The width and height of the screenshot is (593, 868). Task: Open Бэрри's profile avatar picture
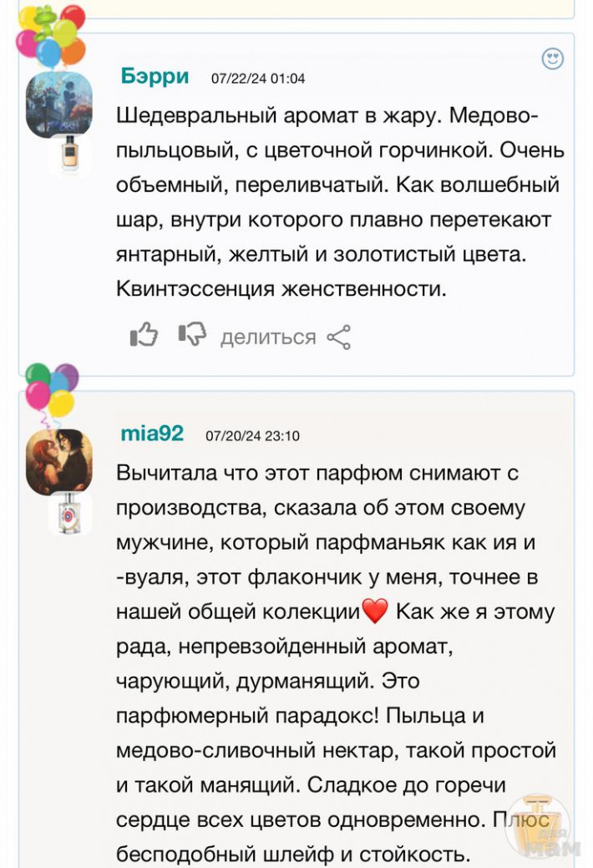[x=58, y=104]
